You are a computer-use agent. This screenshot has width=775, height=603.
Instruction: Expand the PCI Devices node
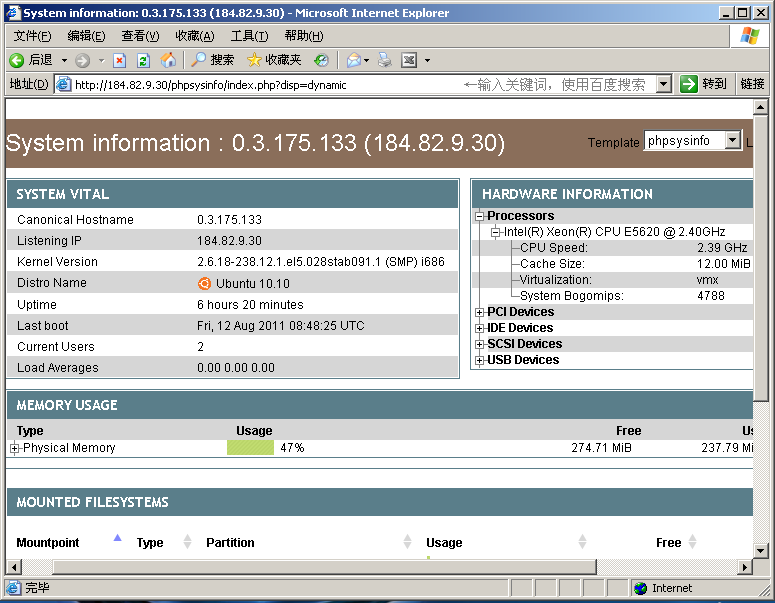(479, 312)
